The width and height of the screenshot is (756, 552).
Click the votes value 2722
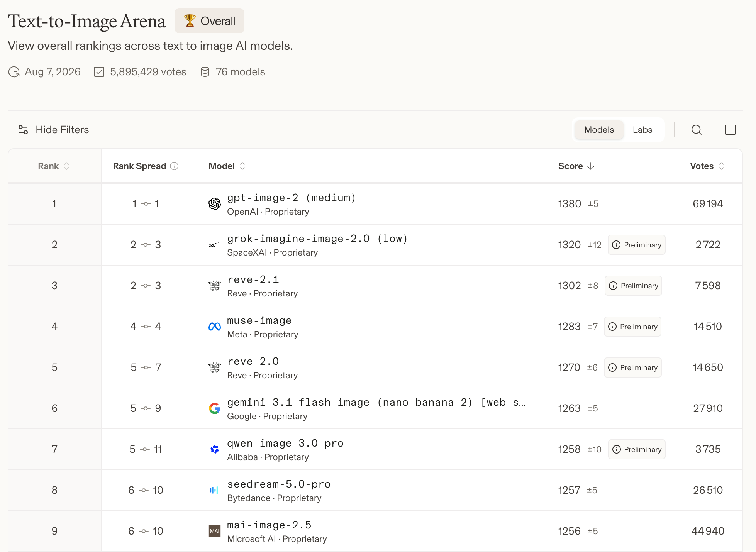pyautogui.click(x=708, y=245)
